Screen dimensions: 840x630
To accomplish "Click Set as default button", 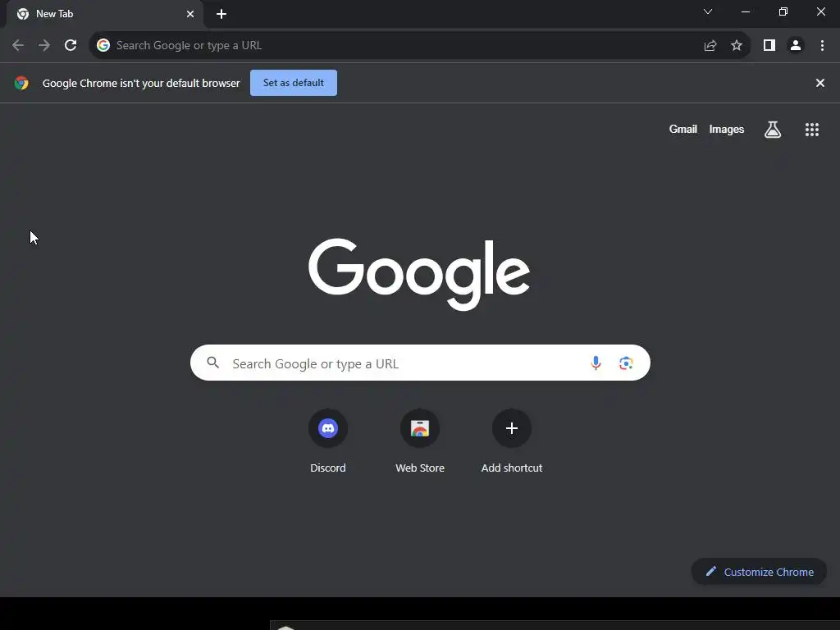I will (x=294, y=83).
